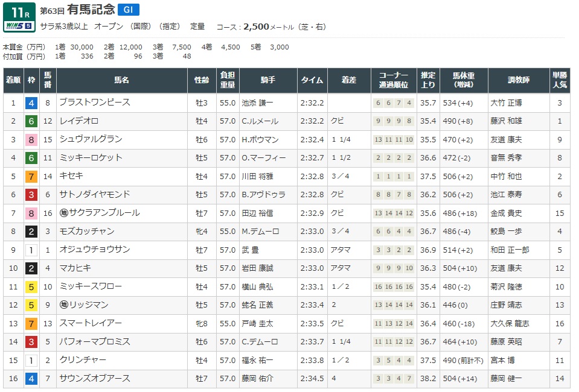This screenshot has height=392, width=579.
Task: Click the 着順 column header
Action: click(x=13, y=80)
